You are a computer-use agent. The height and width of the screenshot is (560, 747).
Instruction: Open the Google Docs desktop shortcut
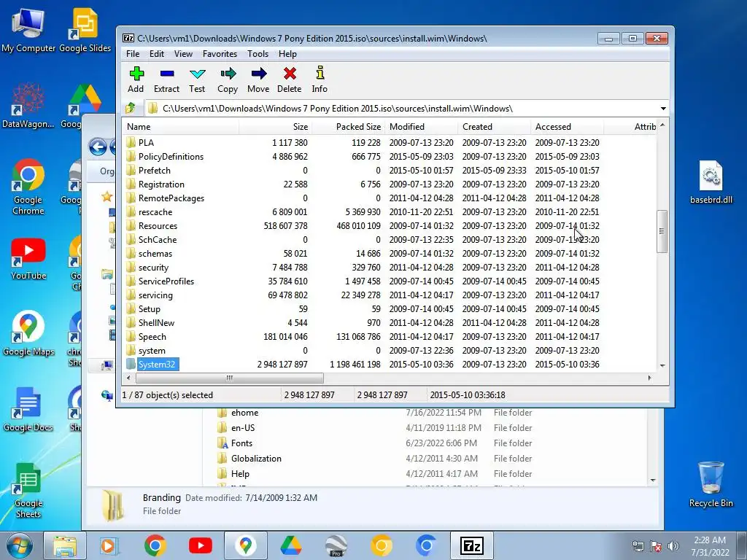pos(28,410)
